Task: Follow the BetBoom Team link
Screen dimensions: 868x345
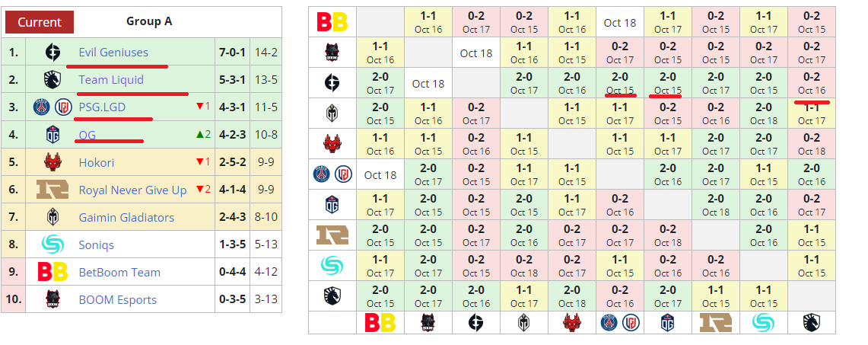Action: click(119, 272)
